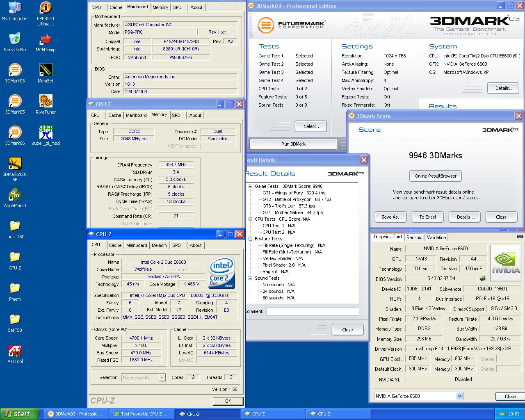Switch to TechPowerUp GPU-Z taskbar button
This screenshot has width=525, height=420.
[141, 414]
